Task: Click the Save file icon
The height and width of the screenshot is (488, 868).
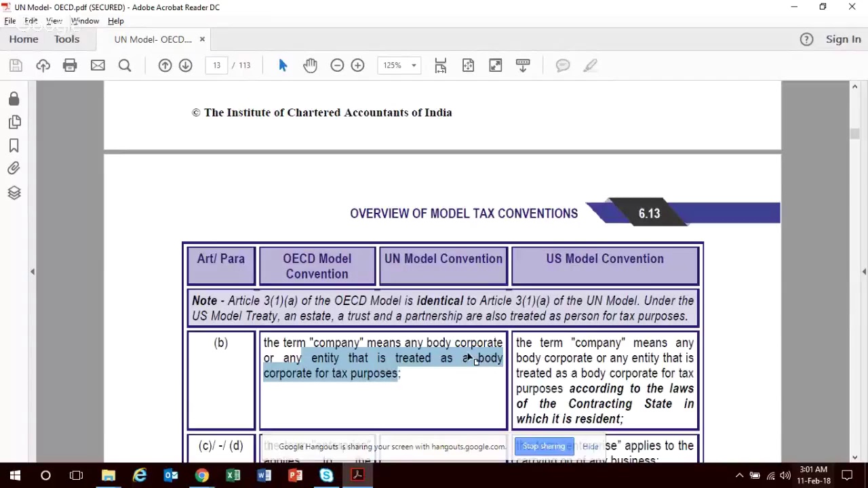Action: tap(16, 65)
